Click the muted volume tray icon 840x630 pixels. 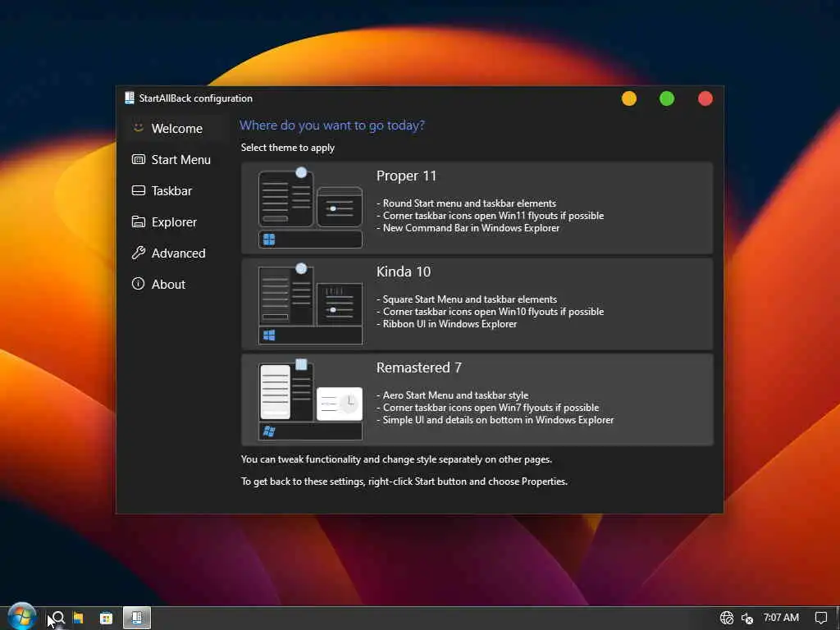coord(747,619)
